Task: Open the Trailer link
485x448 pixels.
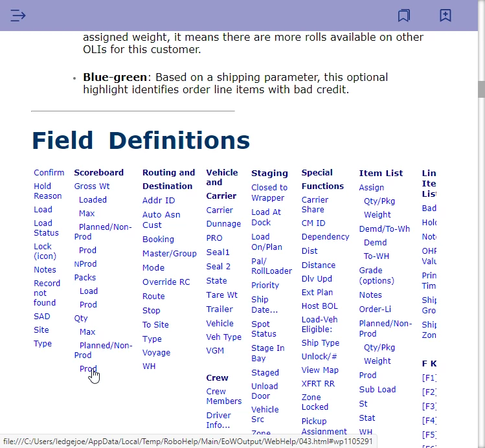Action: click(x=220, y=309)
